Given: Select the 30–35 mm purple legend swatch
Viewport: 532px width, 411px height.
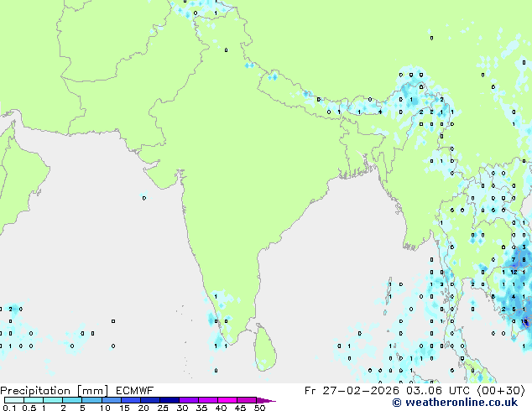Looking at the screenshot, I should (188, 400).
